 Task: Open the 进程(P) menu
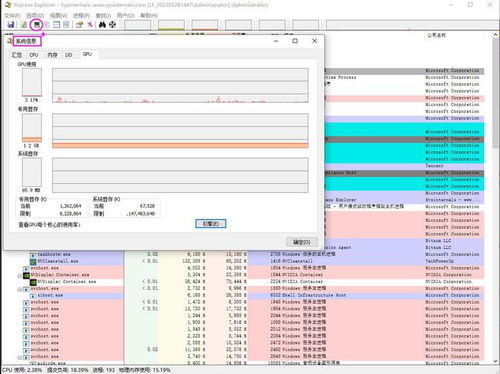point(81,16)
